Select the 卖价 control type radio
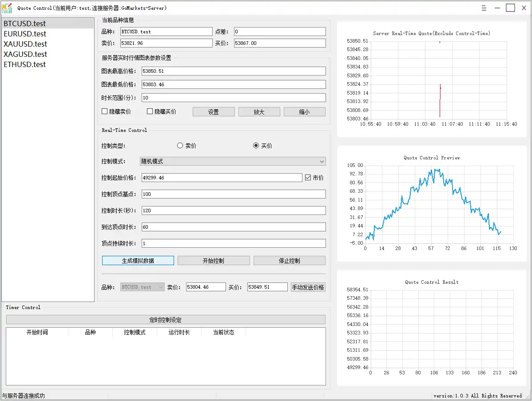 [x=180, y=146]
